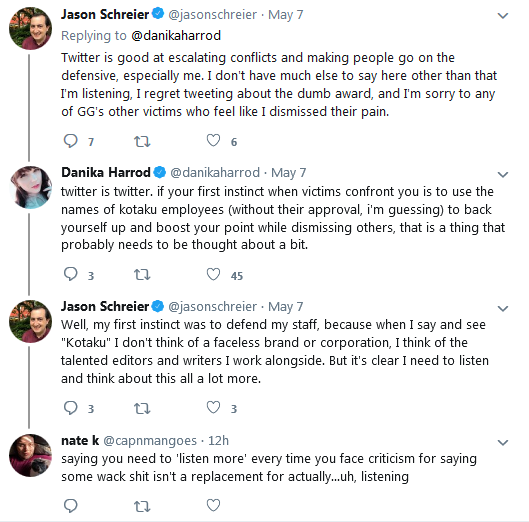This screenshot has width=529, height=522.
Task: Like Danika Harrod's tweet with 45 likes
Action: click(213, 274)
